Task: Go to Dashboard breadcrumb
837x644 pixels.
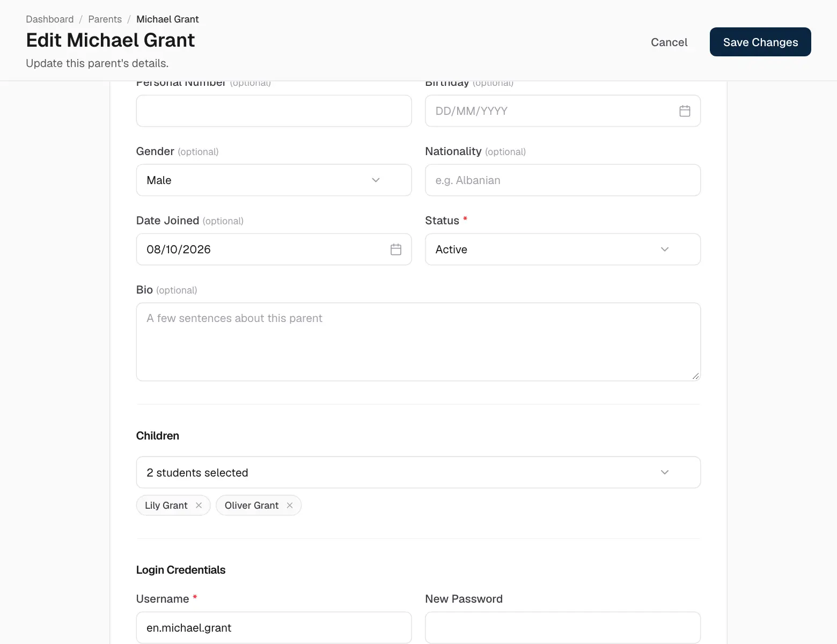Action: [50, 19]
